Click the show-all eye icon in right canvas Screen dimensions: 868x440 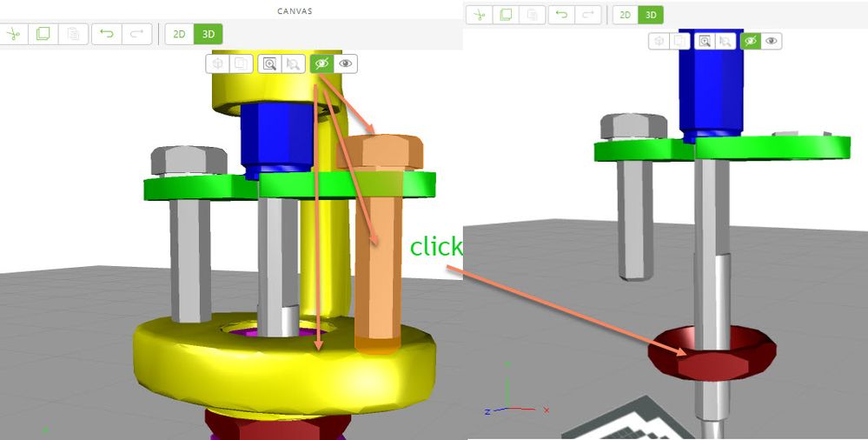pyautogui.click(x=772, y=41)
